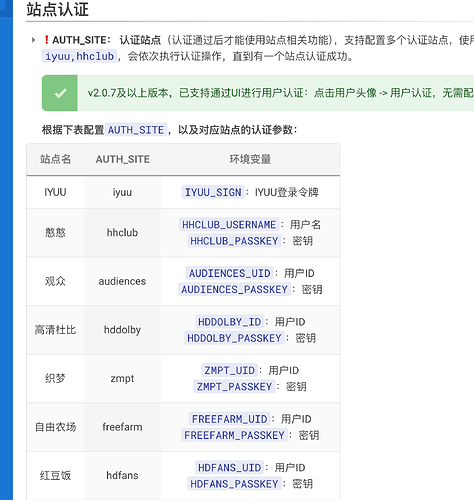Image resolution: width=474 pixels, height=500 pixels.
Task: Click the 站点认证 section heading
Action: 58,10
